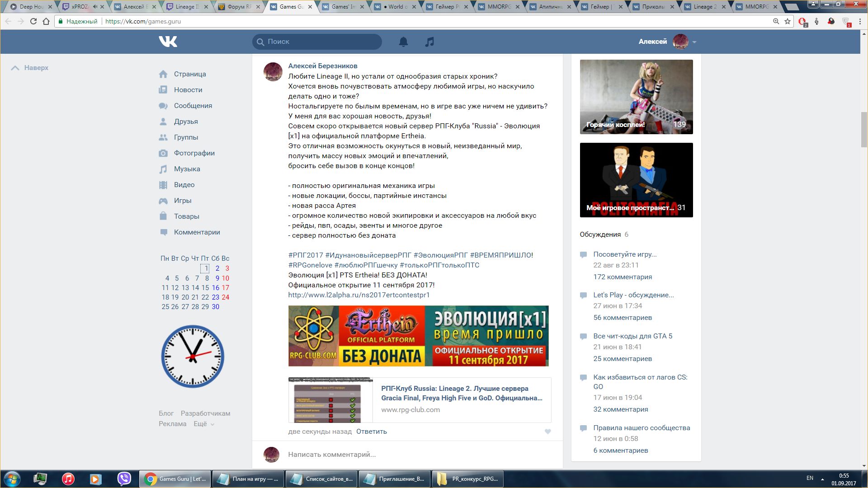The width and height of the screenshot is (868, 488).
Task: Open 172 комментария link
Action: click(x=623, y=277)
